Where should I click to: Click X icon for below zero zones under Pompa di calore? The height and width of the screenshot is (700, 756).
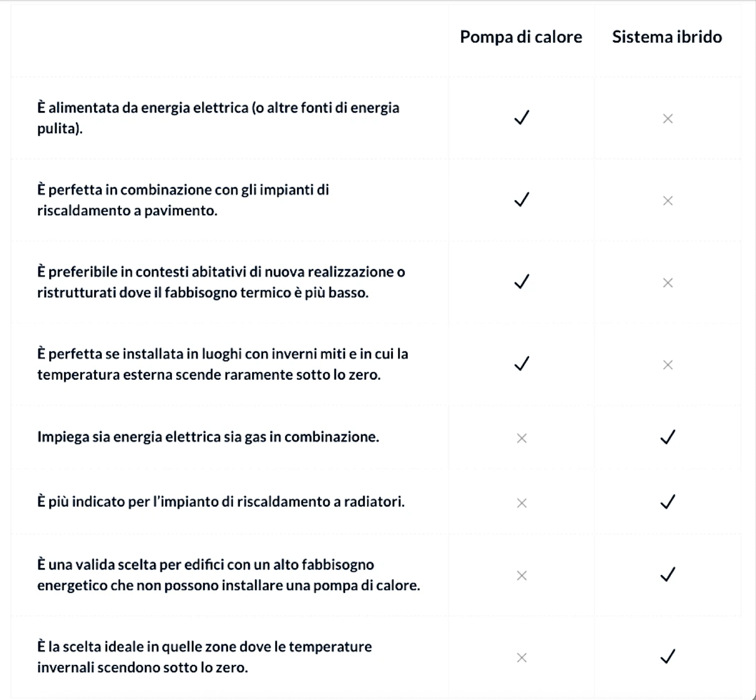522,657
